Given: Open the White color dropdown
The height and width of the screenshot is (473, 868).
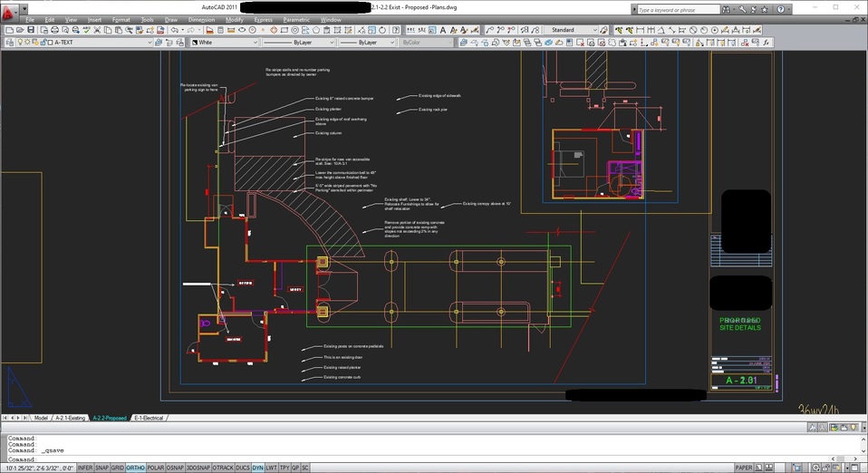Looking at the screenshot, I should pos(256,42).
